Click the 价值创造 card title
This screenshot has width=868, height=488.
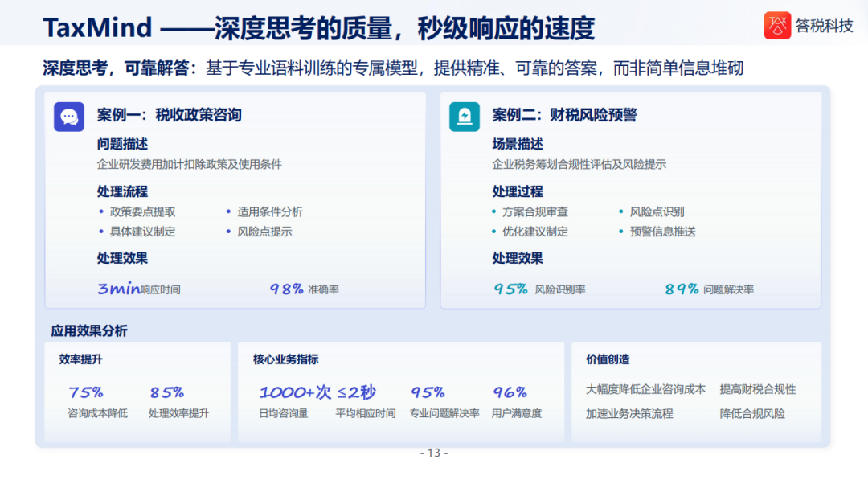pos(608,359)
